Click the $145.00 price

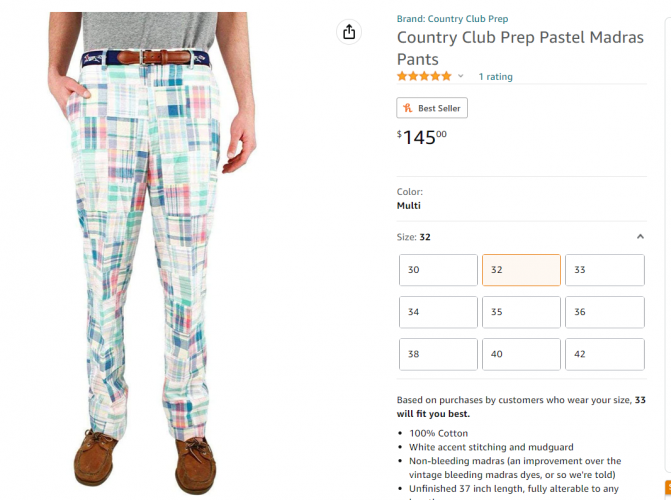(x=422, y=137)
